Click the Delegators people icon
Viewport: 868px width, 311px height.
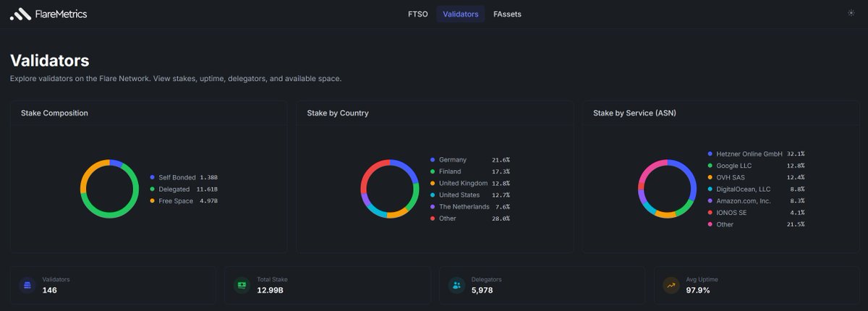point(457,285)
